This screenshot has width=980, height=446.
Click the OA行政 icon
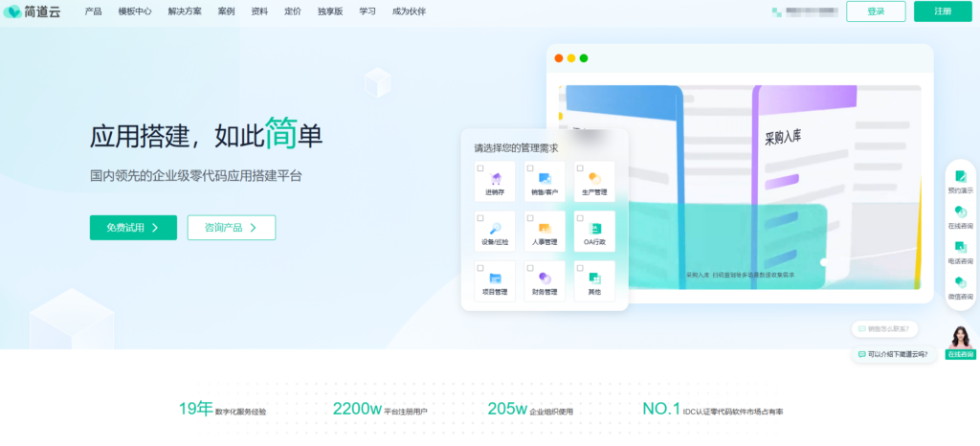pyautogui.click(x=594, y=228)
